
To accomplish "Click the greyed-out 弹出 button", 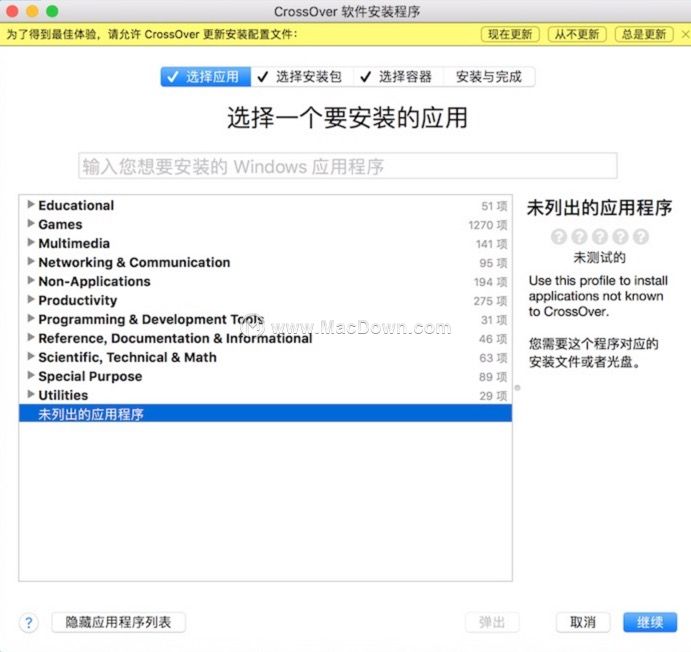I will (x=492, y=622).
